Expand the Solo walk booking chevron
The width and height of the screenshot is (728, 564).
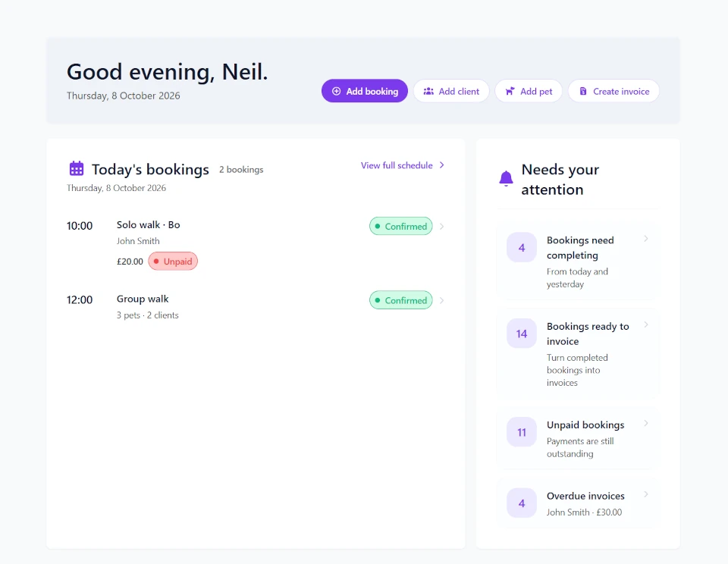441,227
